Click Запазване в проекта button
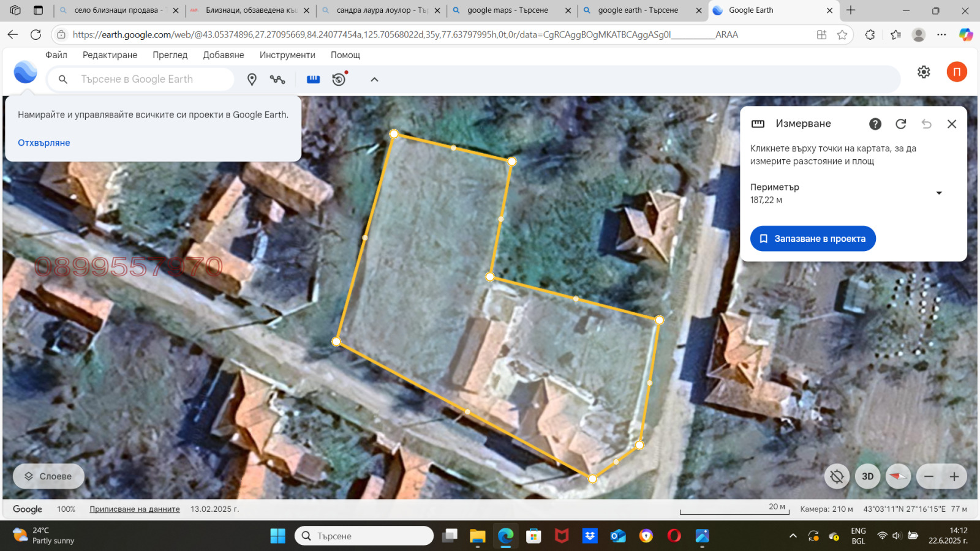Image resolution: width=980 pixels, height=551 pixels. [x=813, y=239]
